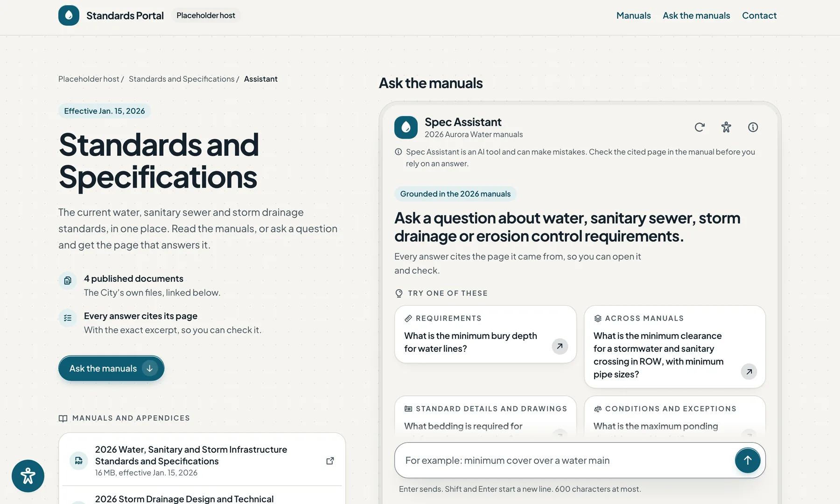Open the 2026 Storm Drainage Design and Technical manual

point(202,496)
